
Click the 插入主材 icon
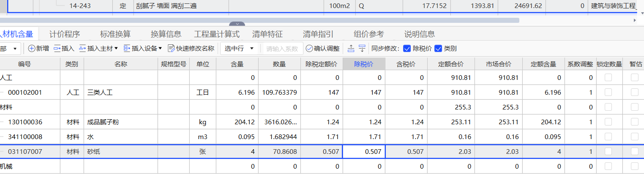[82, 49]
